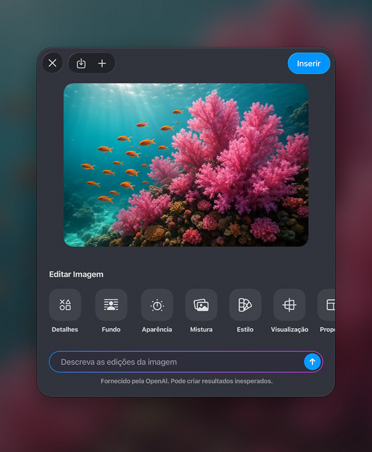
Task: Add a new image with plus icon
Action: 102,63
